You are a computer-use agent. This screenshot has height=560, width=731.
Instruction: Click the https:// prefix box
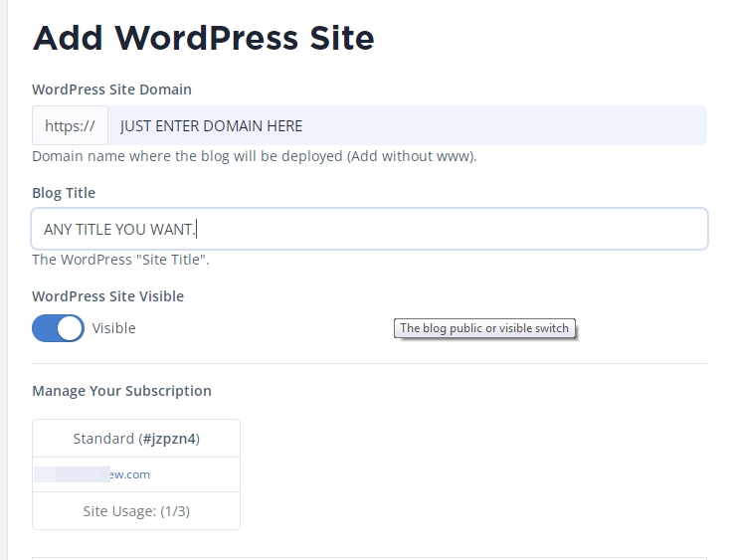coord(70,125)
